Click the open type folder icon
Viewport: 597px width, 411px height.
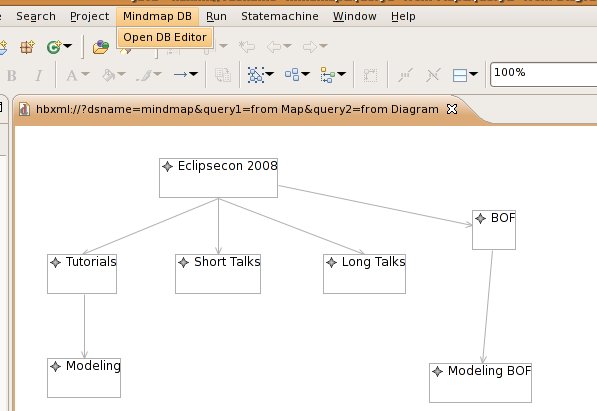click(101, 47)
